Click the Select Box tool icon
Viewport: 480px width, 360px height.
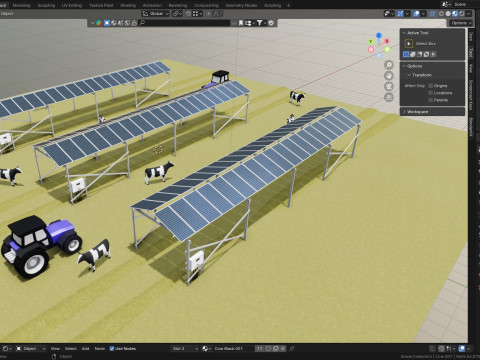[409, 43]
